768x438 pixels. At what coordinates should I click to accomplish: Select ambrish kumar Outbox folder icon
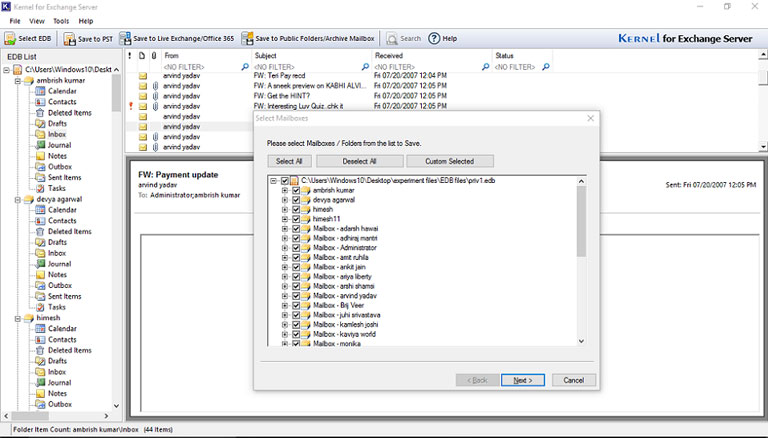(40, 167)
